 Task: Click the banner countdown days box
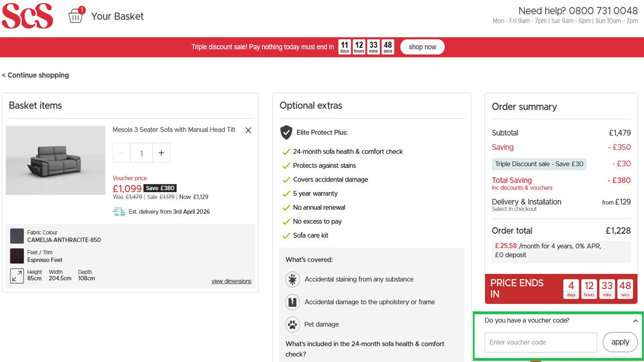pos(344,47)
